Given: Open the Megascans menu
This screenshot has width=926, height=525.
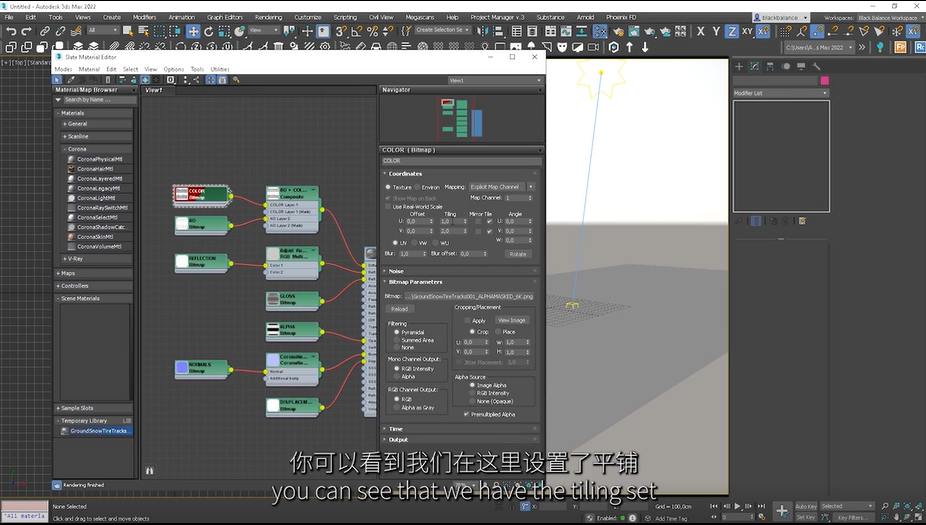Looking at the screenshot, I should point(419,17).
